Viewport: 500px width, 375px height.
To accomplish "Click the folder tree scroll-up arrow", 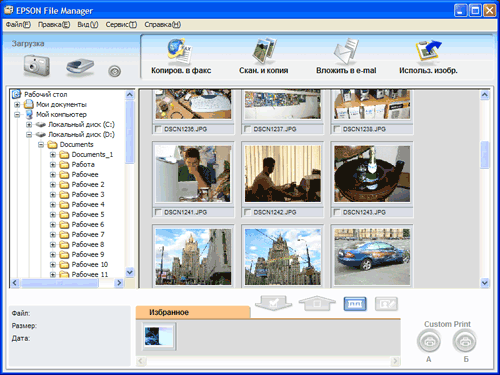I will point(130,95).
